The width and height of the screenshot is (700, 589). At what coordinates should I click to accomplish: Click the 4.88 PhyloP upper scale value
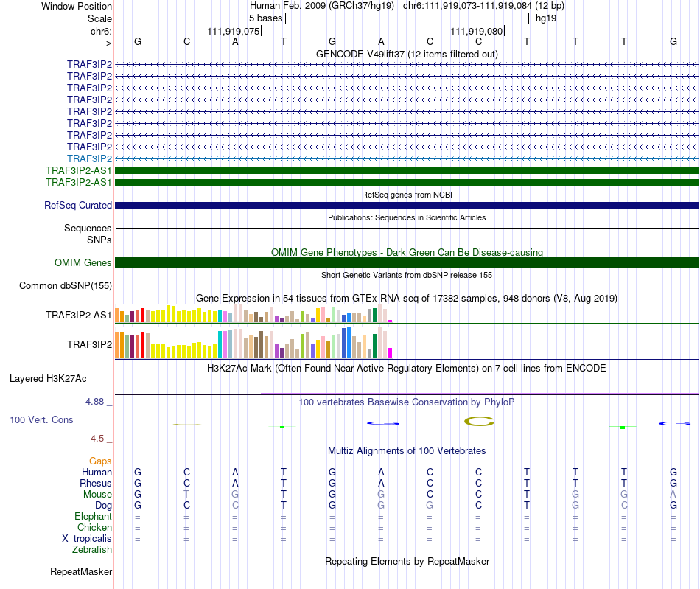tap(94, 402)
